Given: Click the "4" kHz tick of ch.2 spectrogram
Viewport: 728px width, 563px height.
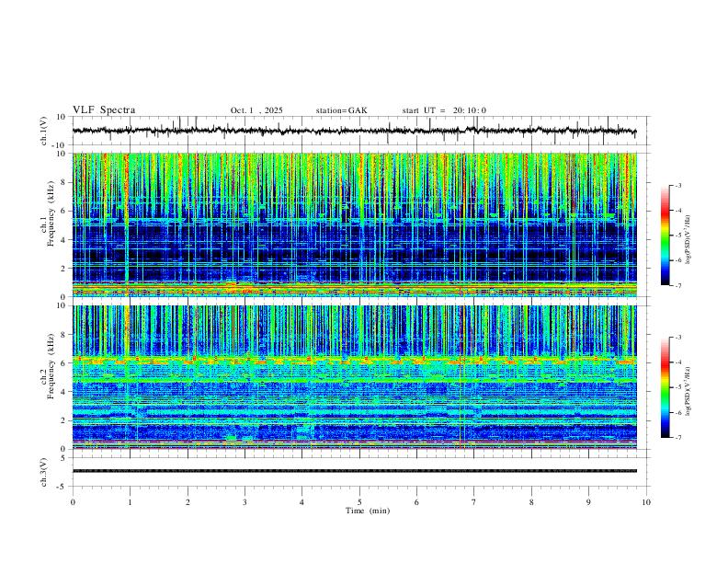Looking at the screenshot, I should click(64, 392).
